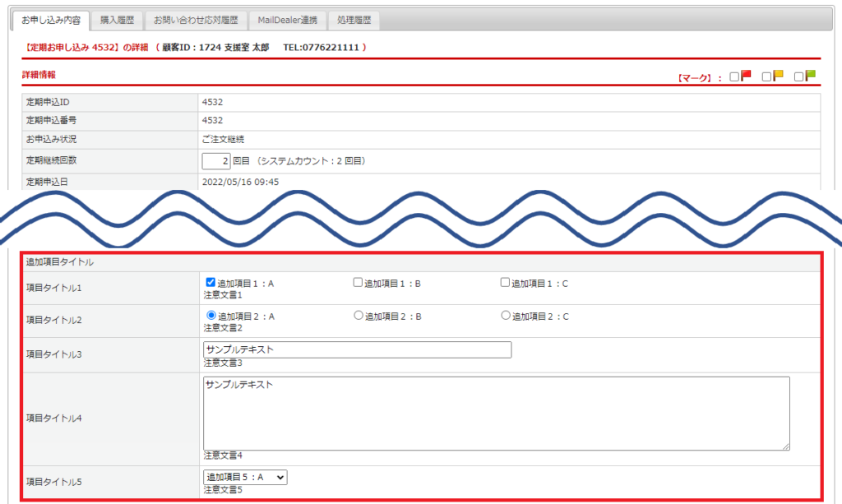Switch to the 購入履歴 tab
This screenshot has height=504, width=842.
pyautogui.click(x=117, y=20)
